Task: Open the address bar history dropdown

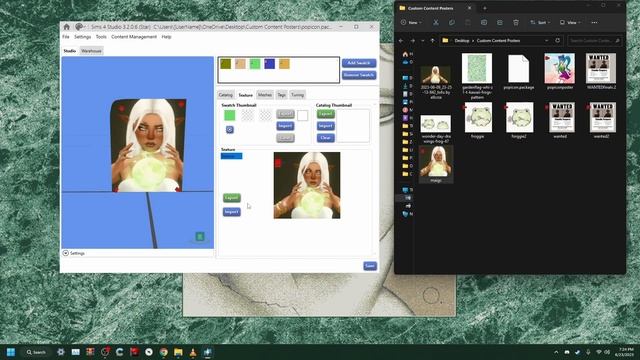Action: click(546, 41)
